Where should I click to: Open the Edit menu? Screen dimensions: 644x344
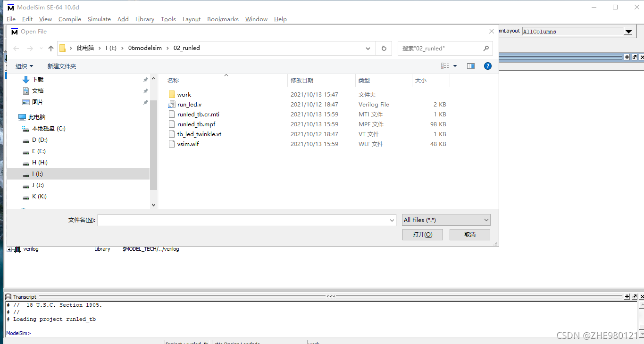coord(27,19)
